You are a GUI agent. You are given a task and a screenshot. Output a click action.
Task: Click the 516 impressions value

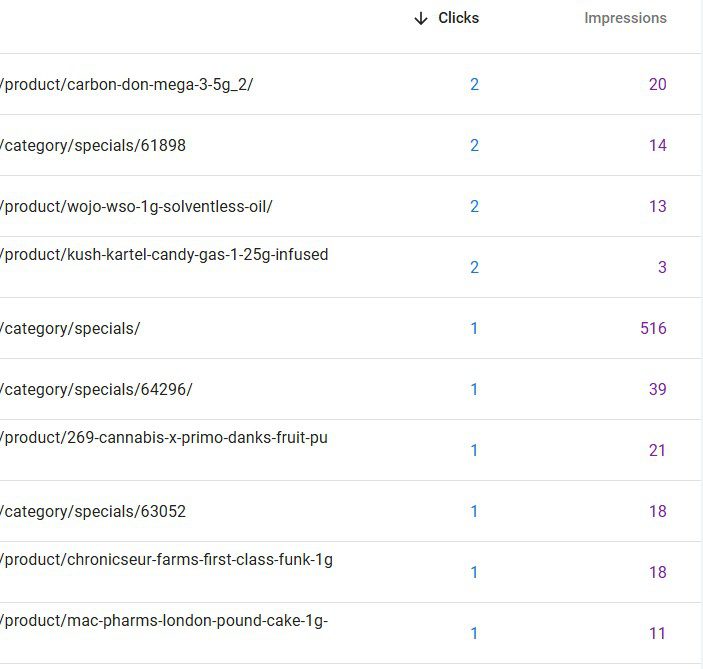[x=653, y=328]
